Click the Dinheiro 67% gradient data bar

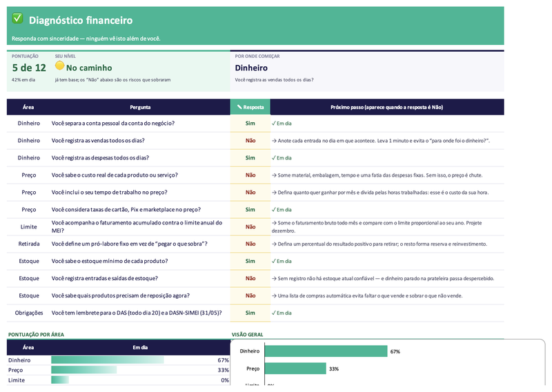tap(108, 360)
